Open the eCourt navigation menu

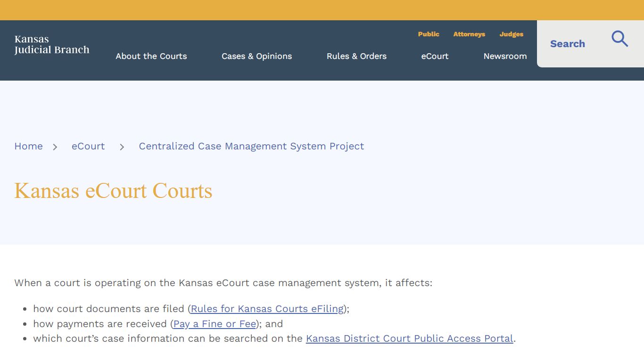pos(435,56)
